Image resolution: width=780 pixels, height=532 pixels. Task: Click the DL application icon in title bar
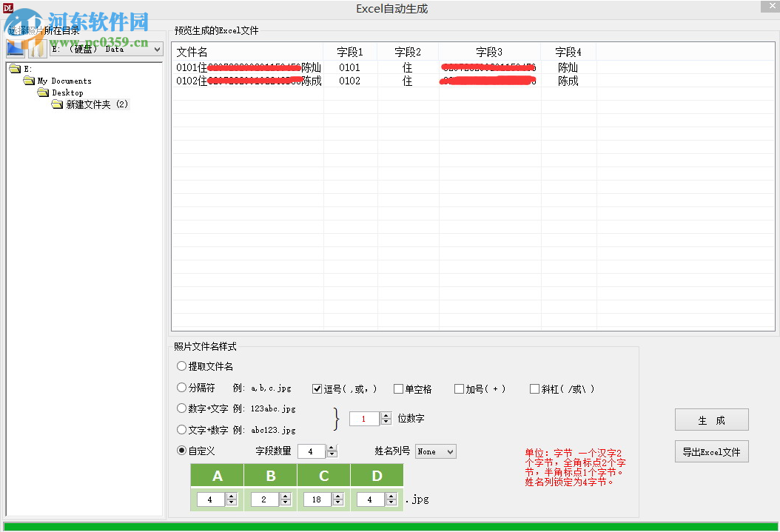[7, 7]
